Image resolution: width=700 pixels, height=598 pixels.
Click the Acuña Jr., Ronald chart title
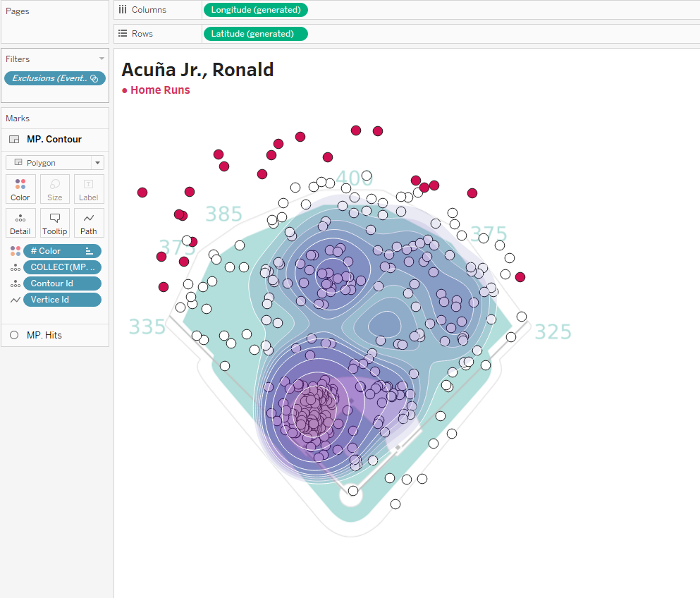click(197, 70)
